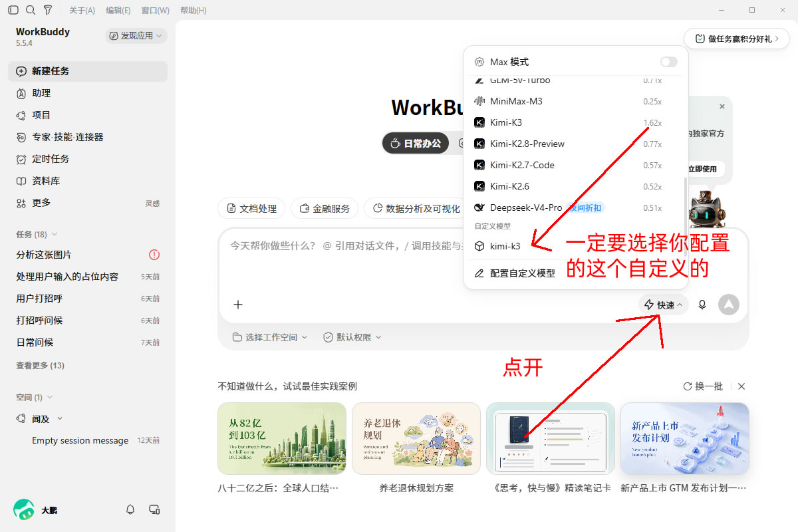Screen dimensions: 798x532
Task: Click the microphone voice input icon
Action: point(702,305)
